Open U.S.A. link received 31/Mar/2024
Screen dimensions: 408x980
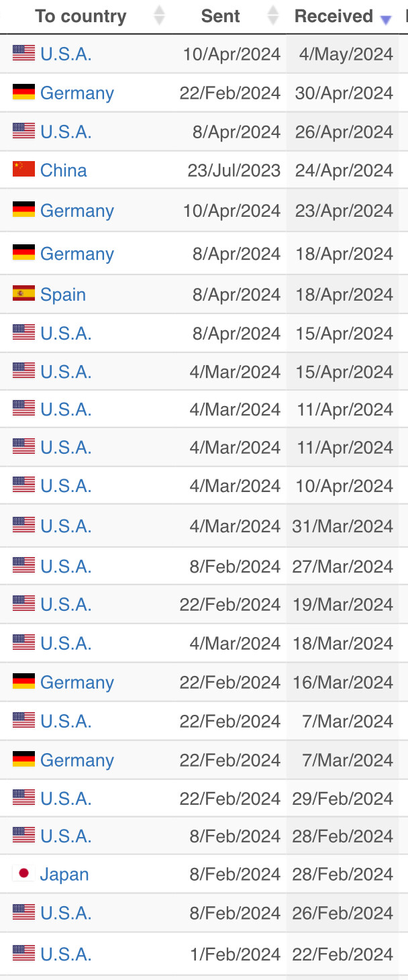coord(66,526)
